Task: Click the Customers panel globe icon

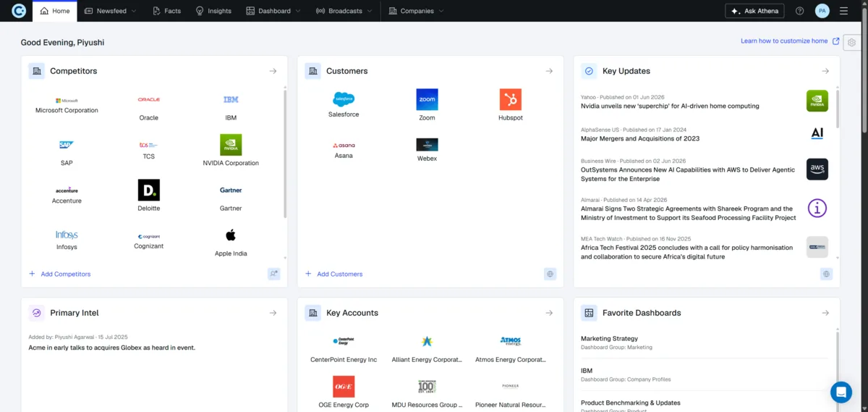Action: tap(550, 274)
